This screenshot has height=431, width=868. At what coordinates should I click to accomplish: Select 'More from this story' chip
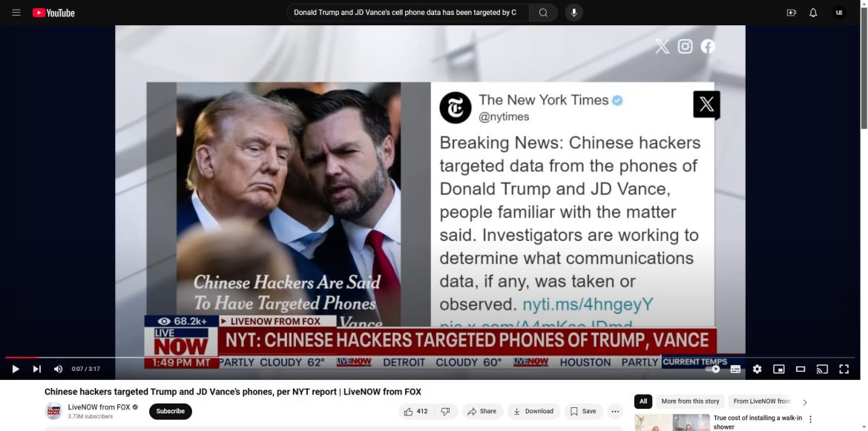point(690,401)
